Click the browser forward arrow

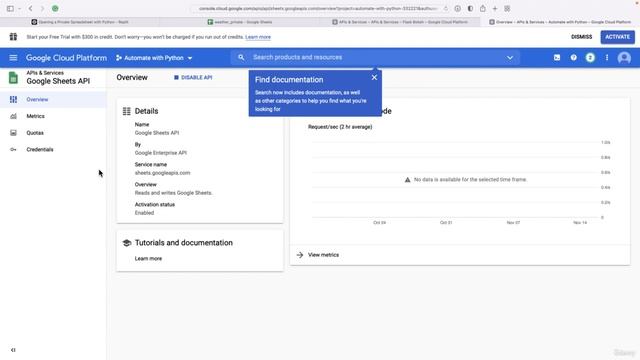coord(42,8)
